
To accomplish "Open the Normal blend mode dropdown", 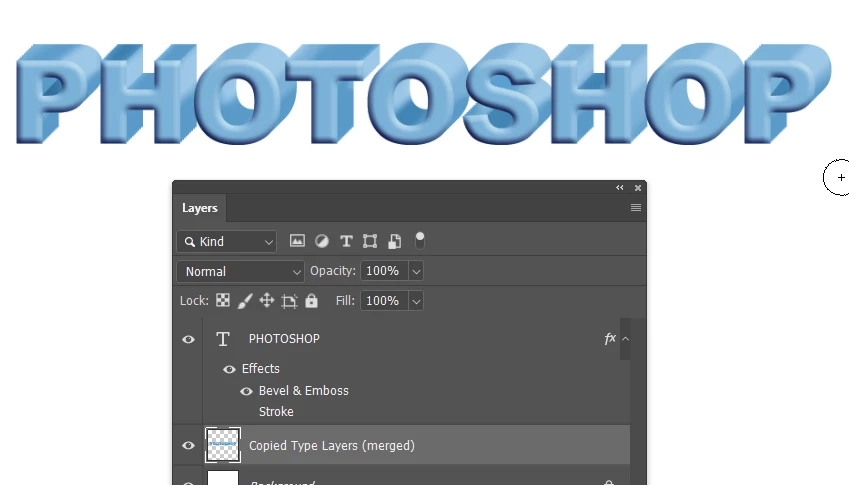I will tap(240, 271).
